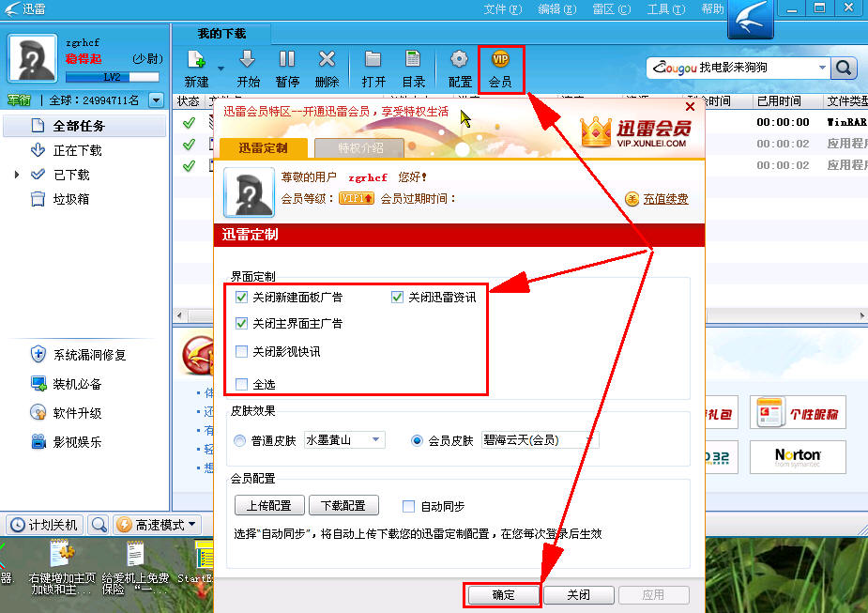Open the 个性昵称 promo tile
Viewport: 868px width, 613px height.
pyautogui.click(x=798, y=412)
